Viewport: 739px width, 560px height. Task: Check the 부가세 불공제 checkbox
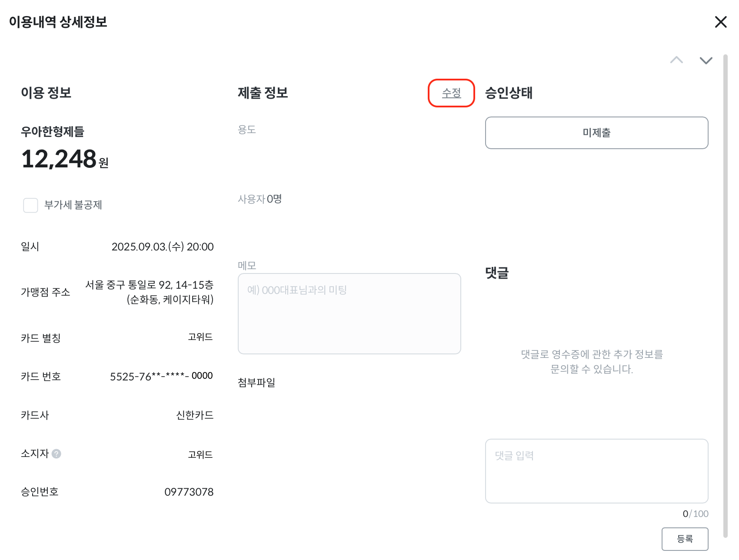click(x=30, y=205)
